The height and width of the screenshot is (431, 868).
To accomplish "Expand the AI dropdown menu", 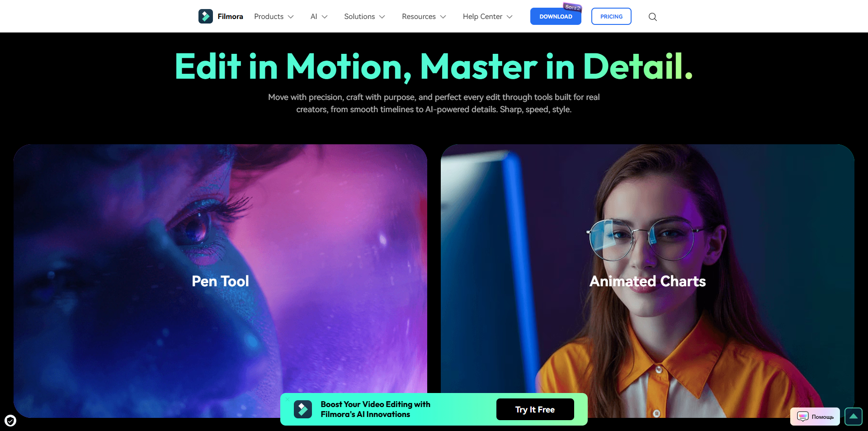I will tap(319, 16).
